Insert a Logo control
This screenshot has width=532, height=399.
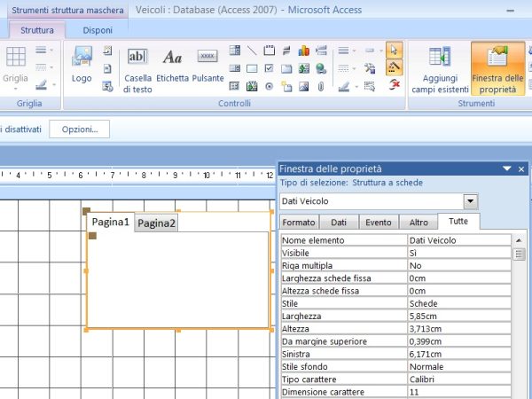82,65
